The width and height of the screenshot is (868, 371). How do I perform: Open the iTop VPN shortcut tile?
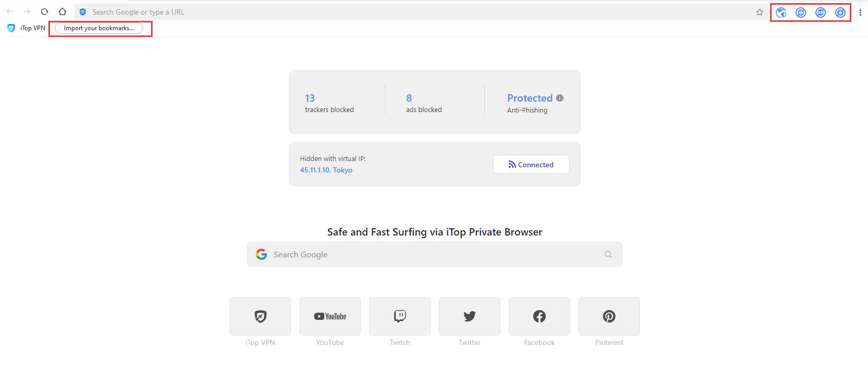[260, 316]
